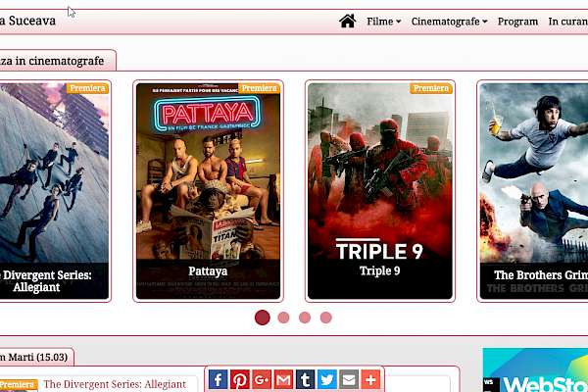Share via Gmail icon
This screenshot has width=588, height=392.
coord(283,380)
